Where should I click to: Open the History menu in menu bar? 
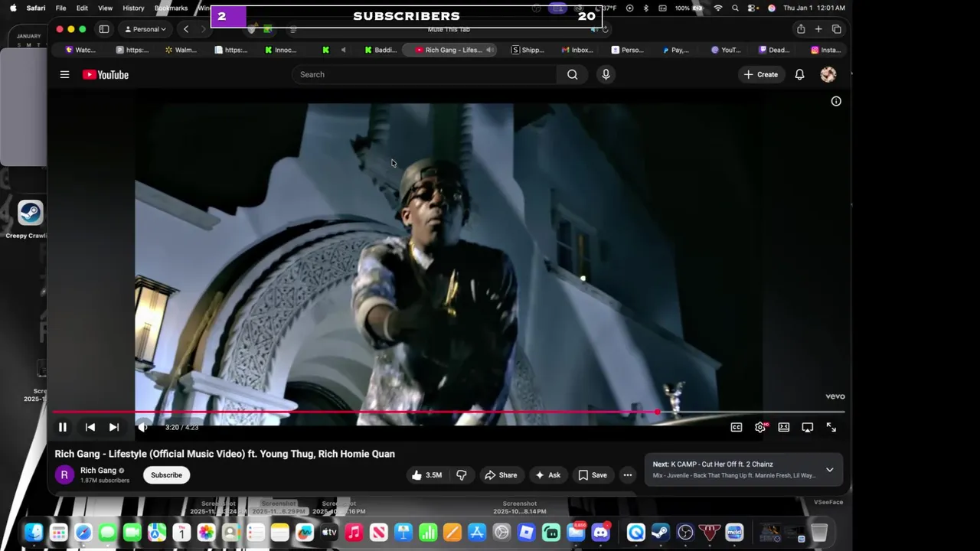coord(133,8)
